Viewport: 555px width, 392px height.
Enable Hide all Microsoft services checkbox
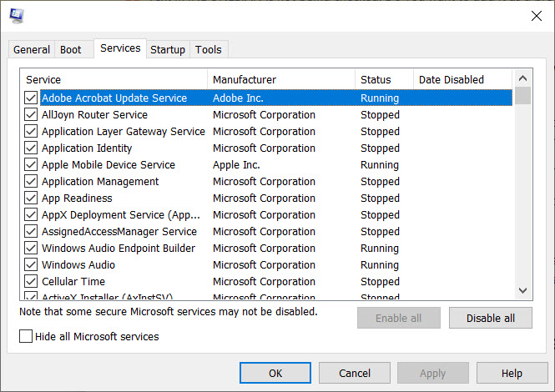tap(27, 337)
